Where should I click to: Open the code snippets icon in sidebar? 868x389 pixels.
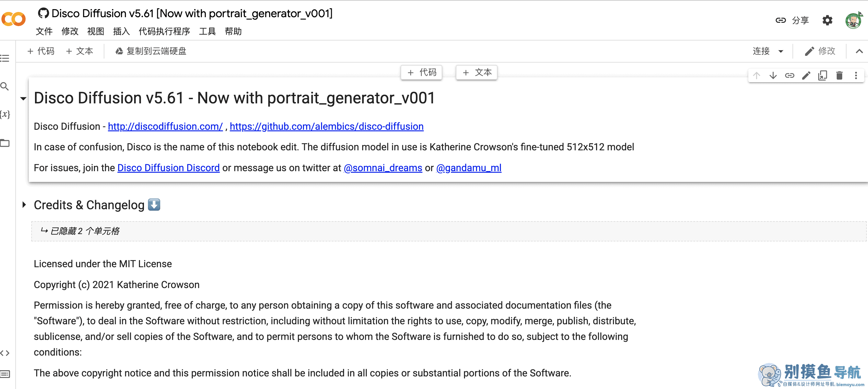point(5,352)
